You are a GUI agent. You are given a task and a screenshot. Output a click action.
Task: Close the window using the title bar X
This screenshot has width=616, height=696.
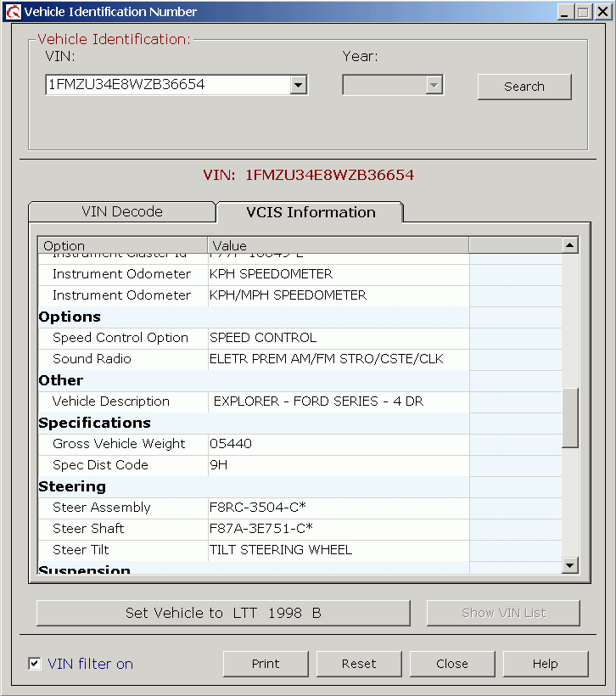(x=602, y=12)
